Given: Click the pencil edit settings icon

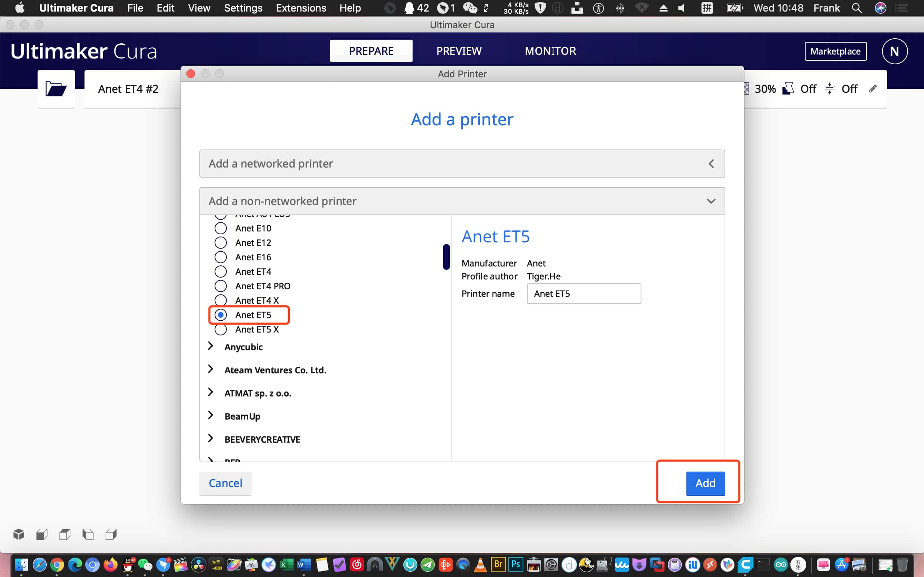Looking at the screenshot, I should click(x=872, y=89).
